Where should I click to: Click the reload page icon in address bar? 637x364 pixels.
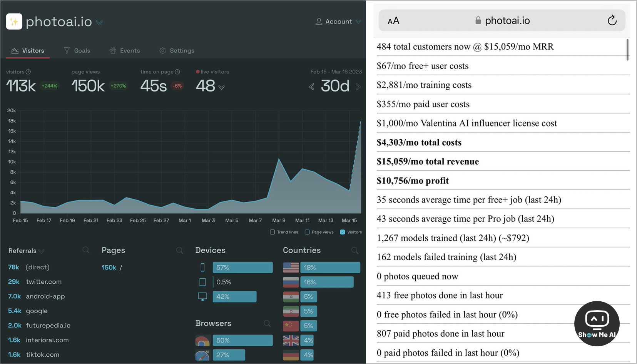(x=612, y=20)
